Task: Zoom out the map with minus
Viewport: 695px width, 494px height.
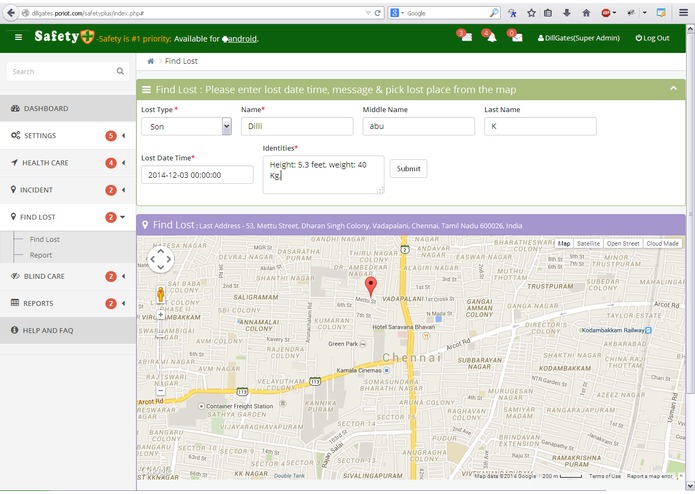Action: (160, 391)
